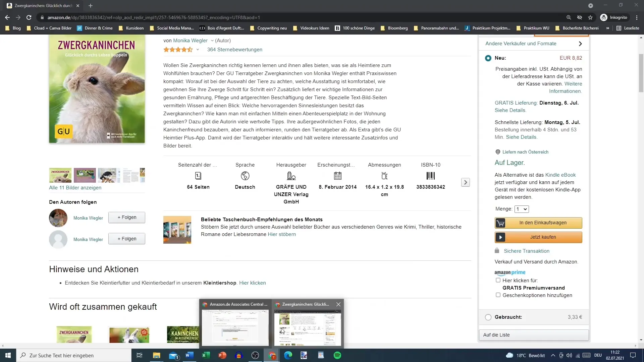Open the Inkognito profile button
Image resolution: width=644 pixels, height=362 pixels.
click(x=614, y=17)
